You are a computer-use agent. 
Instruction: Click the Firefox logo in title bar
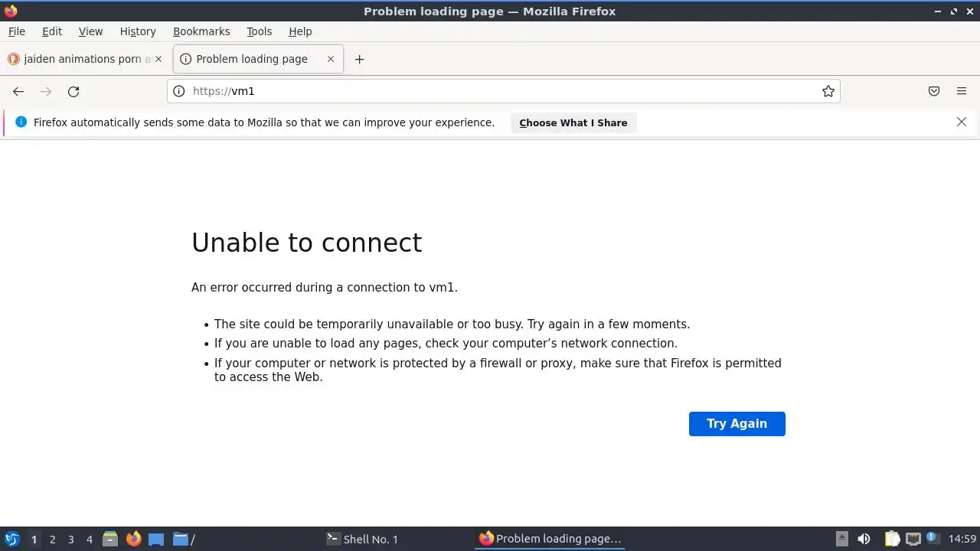(x=11, y=11)
